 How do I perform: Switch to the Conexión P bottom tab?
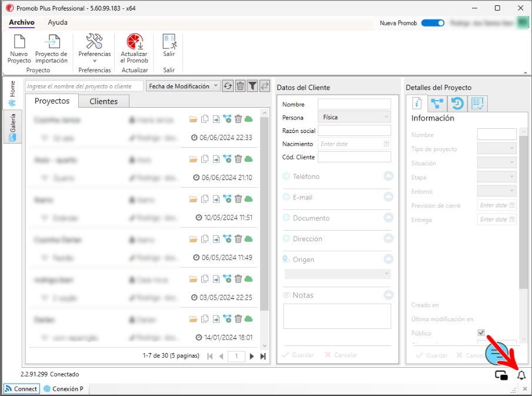[x=64, y=389]
